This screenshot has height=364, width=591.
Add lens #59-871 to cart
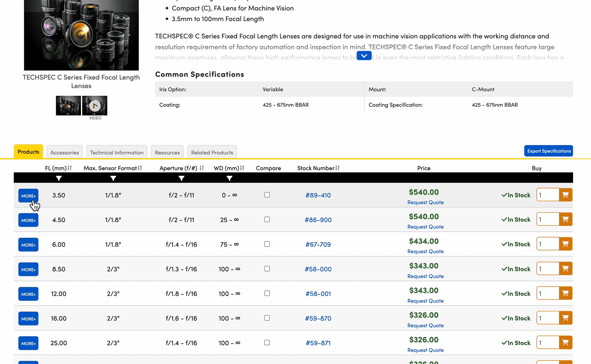(x=565, y=343)
